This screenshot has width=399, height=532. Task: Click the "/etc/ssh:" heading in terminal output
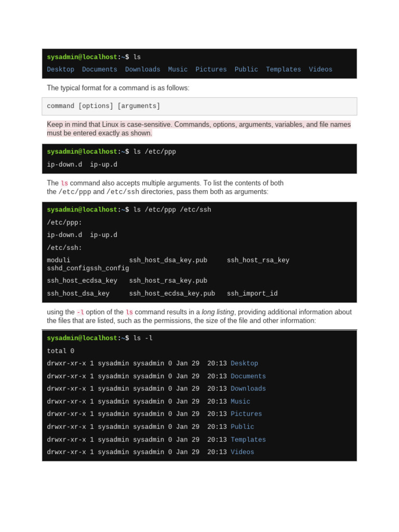pos(64,248)
